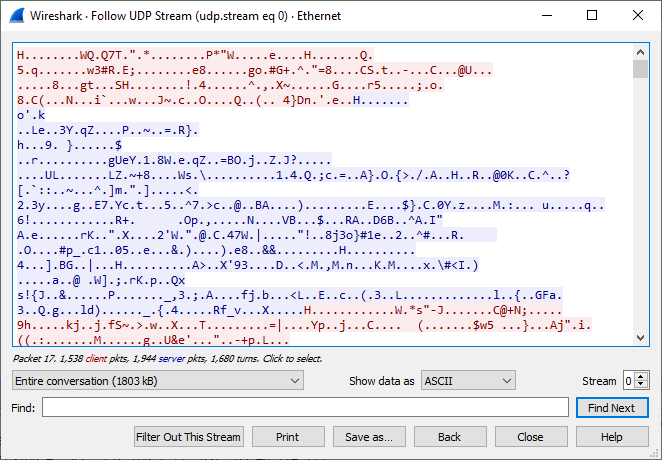662x460 pixels.
Task: Select the client line starting "9h.....kj..j.fS~"
Action: pyautogui.click(x=304, y=325)
